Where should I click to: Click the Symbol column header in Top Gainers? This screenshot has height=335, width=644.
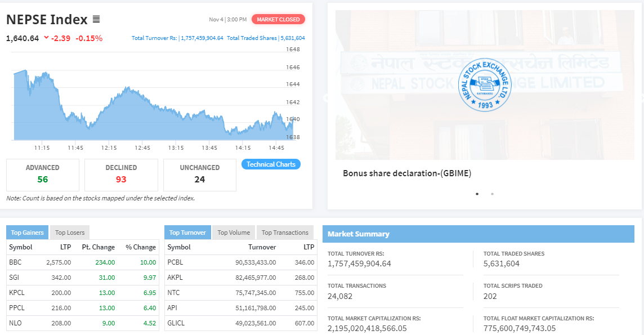pos(20,247)
